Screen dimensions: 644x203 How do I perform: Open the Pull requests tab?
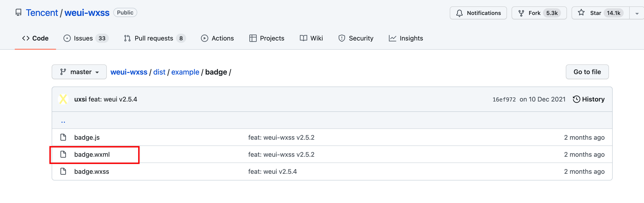pyautogui.click(x=155, y=38)
